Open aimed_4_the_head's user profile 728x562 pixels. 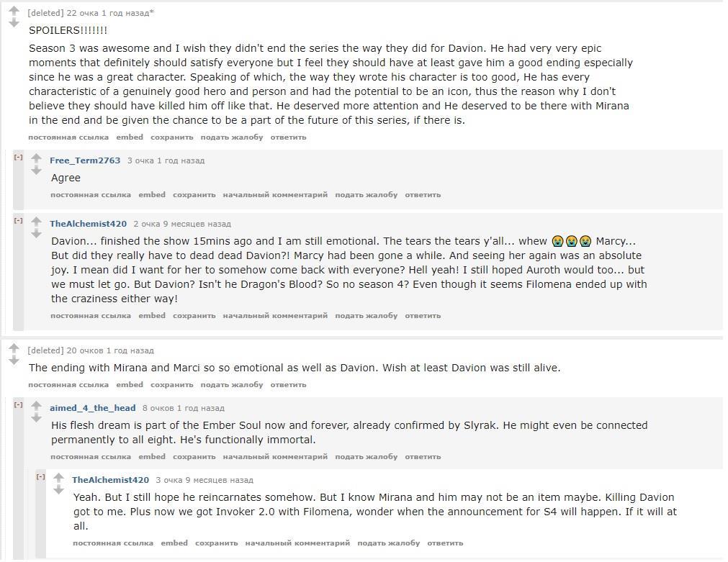[x=92, y=408]
